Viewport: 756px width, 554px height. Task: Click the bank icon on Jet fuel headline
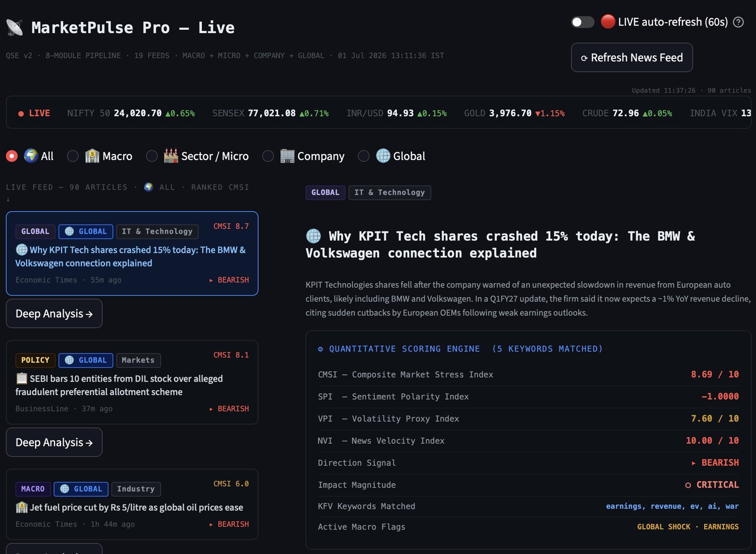pos(22,507)
